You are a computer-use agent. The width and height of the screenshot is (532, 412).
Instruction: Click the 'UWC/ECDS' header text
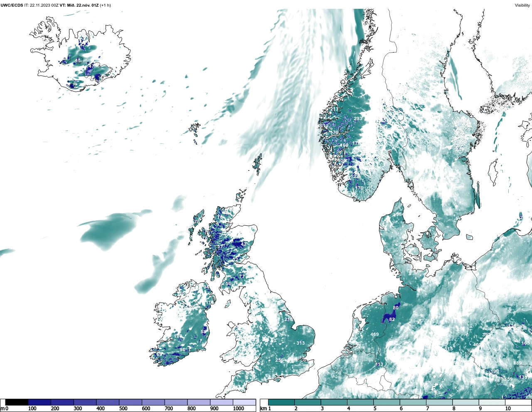coord(12,5)
